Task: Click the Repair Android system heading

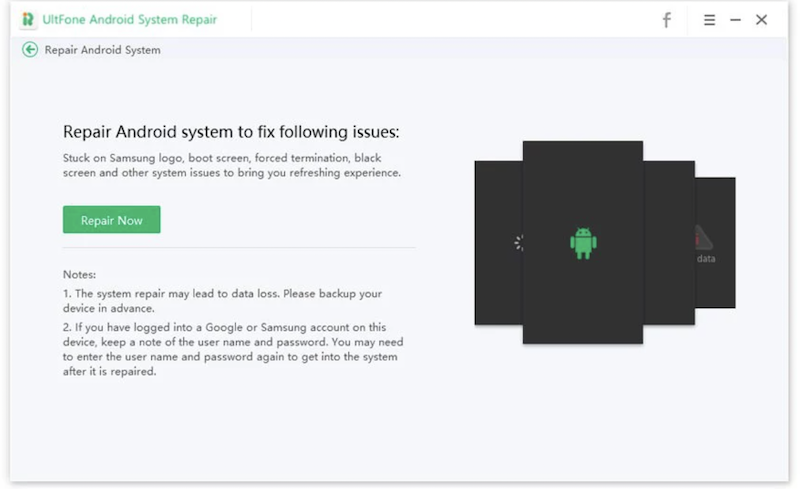Action: 231,132
